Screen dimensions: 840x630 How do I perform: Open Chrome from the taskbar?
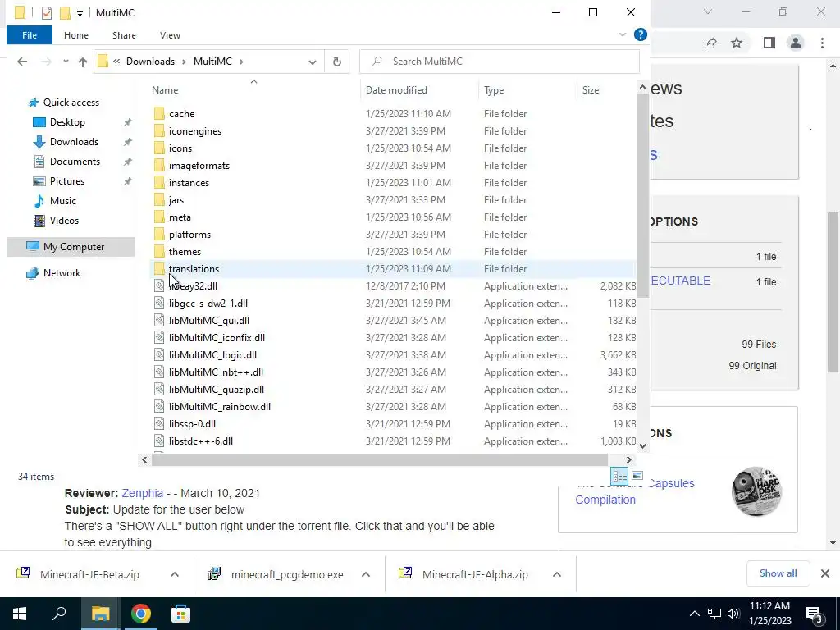pos(141,614)
